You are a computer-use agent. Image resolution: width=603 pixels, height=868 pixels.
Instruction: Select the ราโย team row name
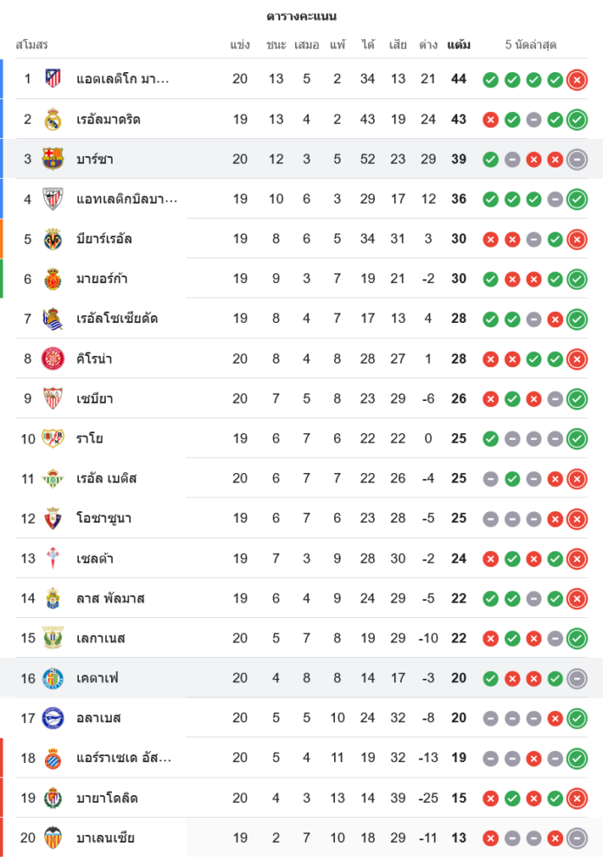[x=90, y=438]
